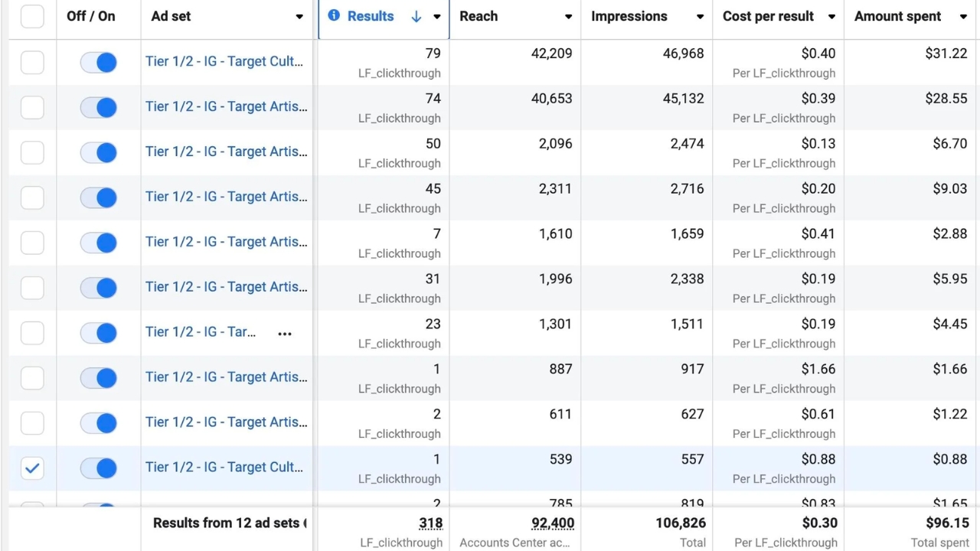This screenshot has height=551, width=980.
Task: Open the three-dot menu on the 23-results ad set
Action: point(285,334)
